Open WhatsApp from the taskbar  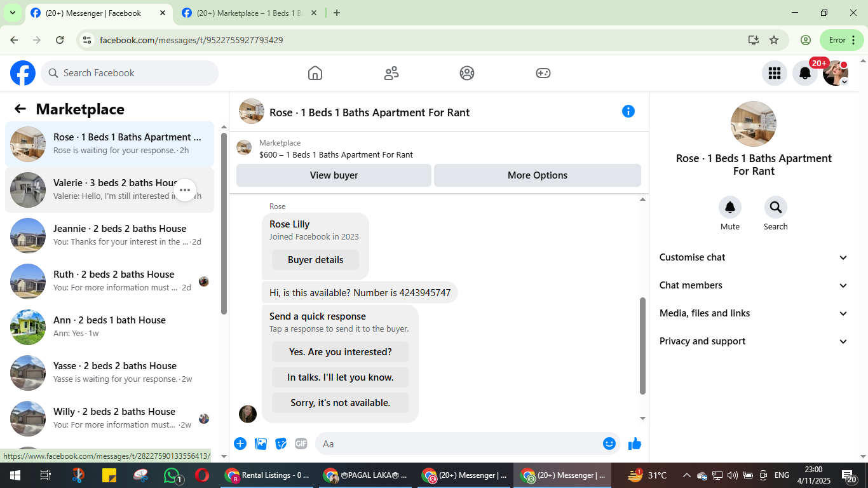(172, 475)
